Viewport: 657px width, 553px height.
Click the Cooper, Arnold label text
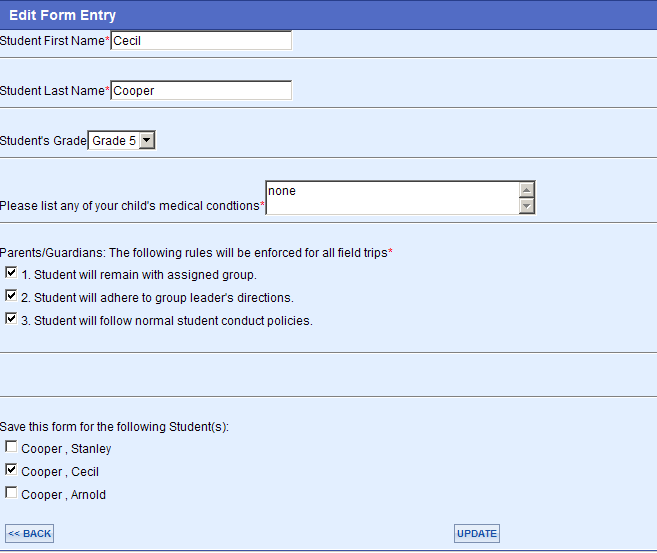point(63,495)
